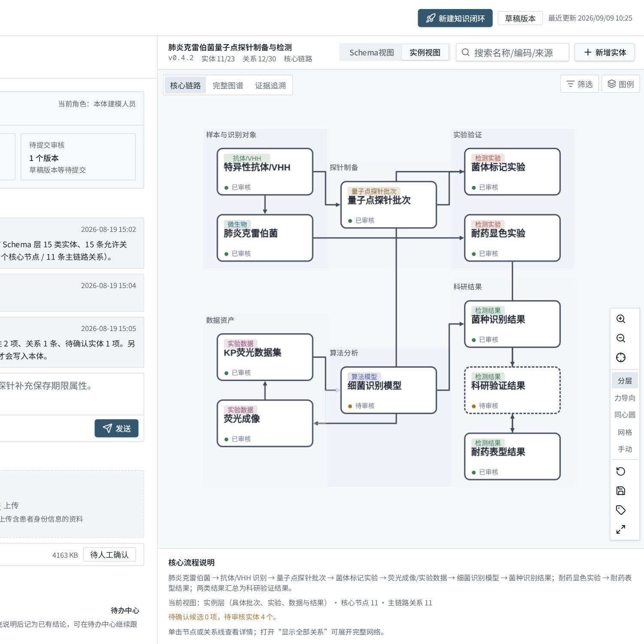Click the paper plane icon on 发送
This screenshot has width=644, height=644.
107,428
